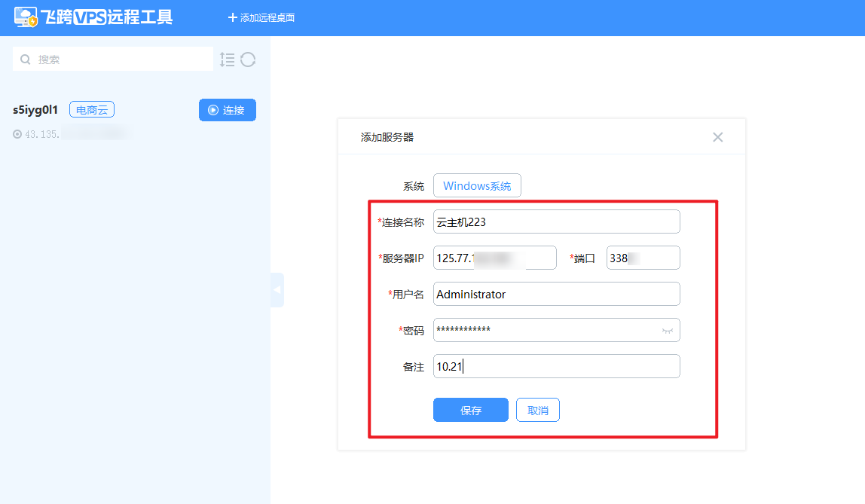Viewport: 865px width, 504px height.
Task: Click the 端口 port field
Action: click(x=643, y=258)
